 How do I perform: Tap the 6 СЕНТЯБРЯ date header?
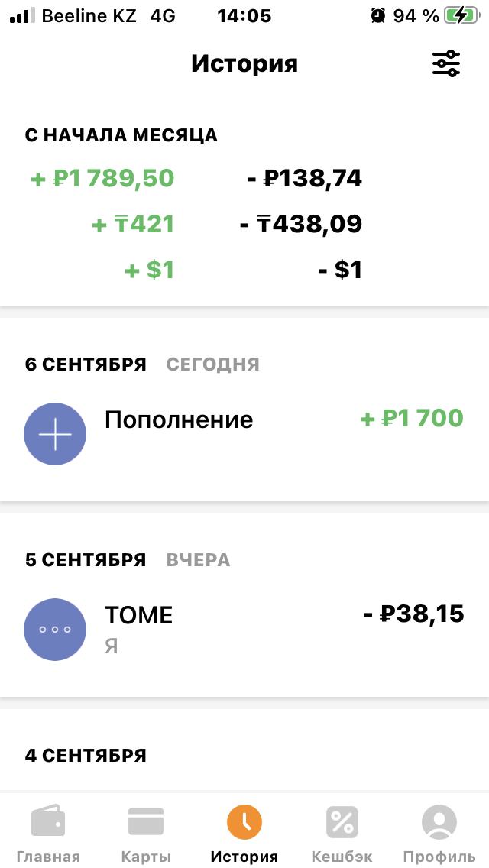click(86, 364)
